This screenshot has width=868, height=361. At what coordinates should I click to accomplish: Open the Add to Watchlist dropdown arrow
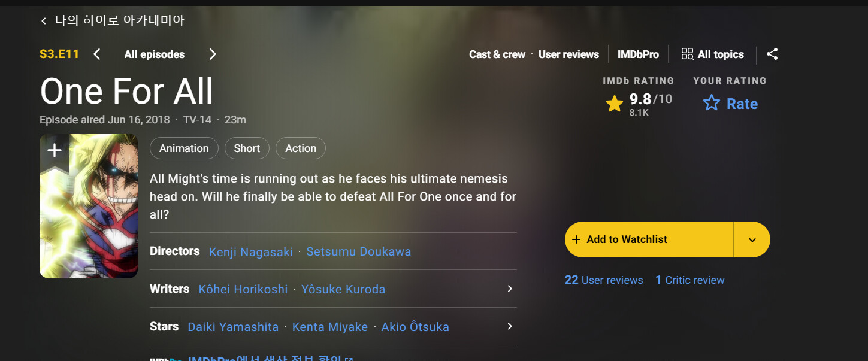click(752, 239)
